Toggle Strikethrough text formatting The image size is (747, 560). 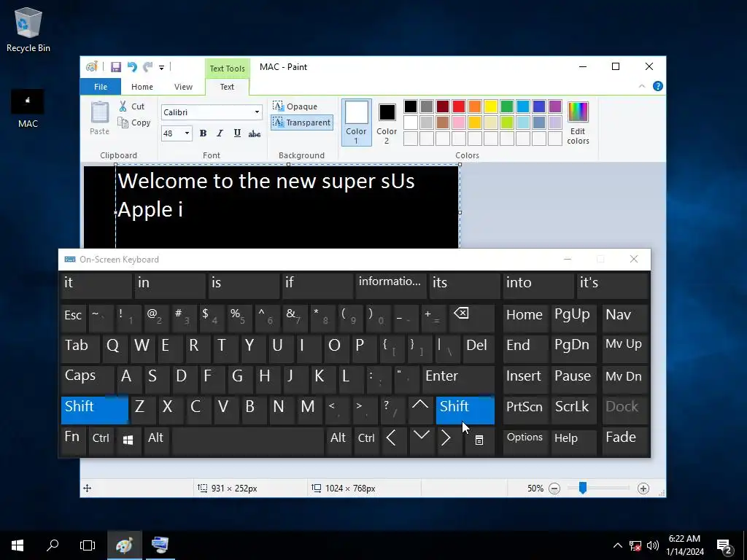tap(255, 133)
